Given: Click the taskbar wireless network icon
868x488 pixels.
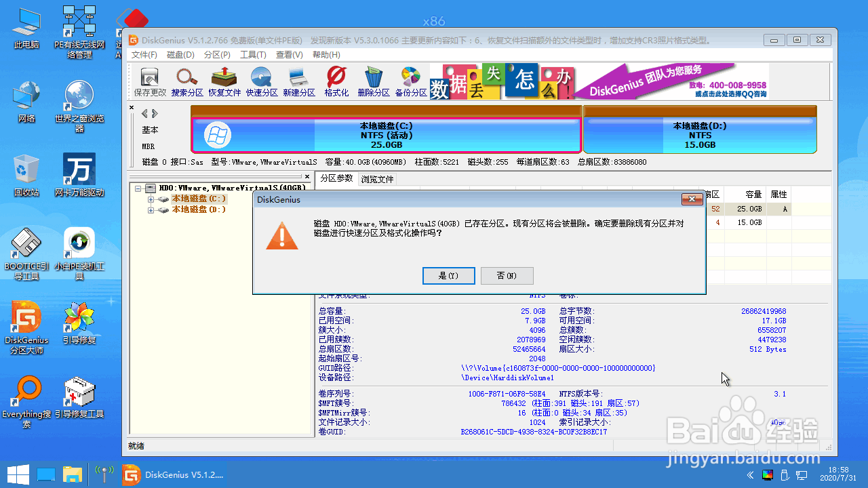Looking at the screenshot, I should tap(103, 474).
